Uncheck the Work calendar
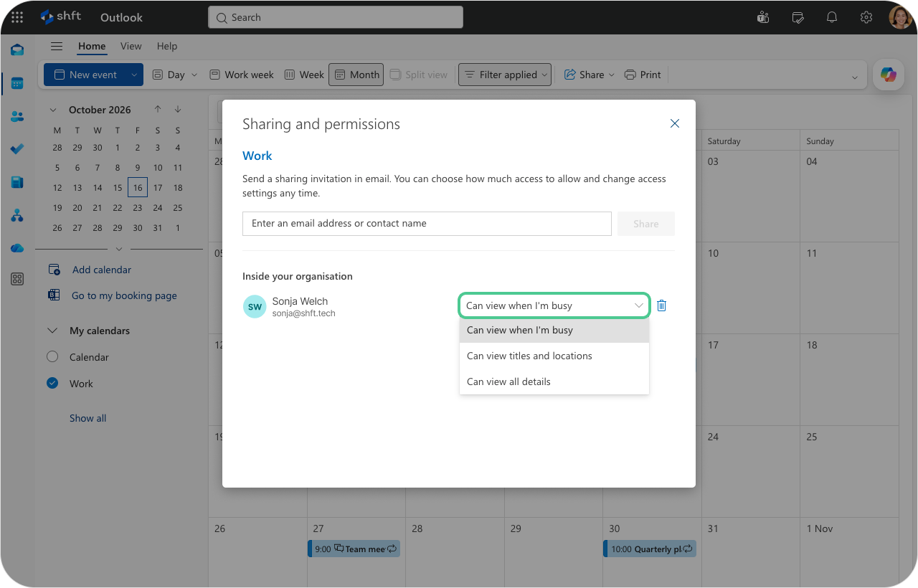This screenshot has height=588, width=918. (52, 384)
